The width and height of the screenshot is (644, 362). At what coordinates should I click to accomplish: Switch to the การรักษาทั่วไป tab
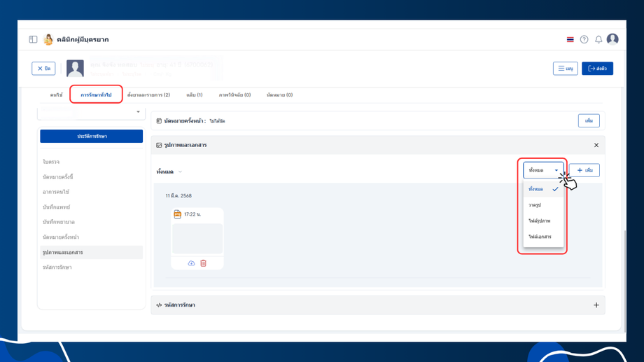coord(96,95)
